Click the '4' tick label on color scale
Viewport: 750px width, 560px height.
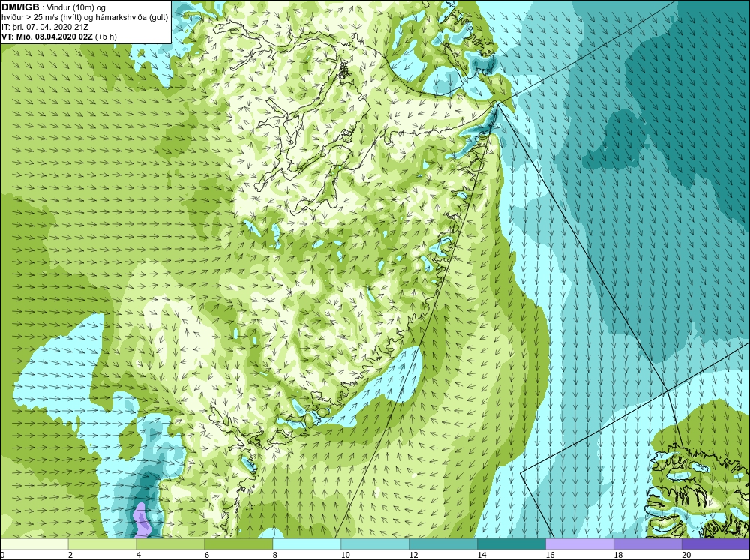point(139,555)
